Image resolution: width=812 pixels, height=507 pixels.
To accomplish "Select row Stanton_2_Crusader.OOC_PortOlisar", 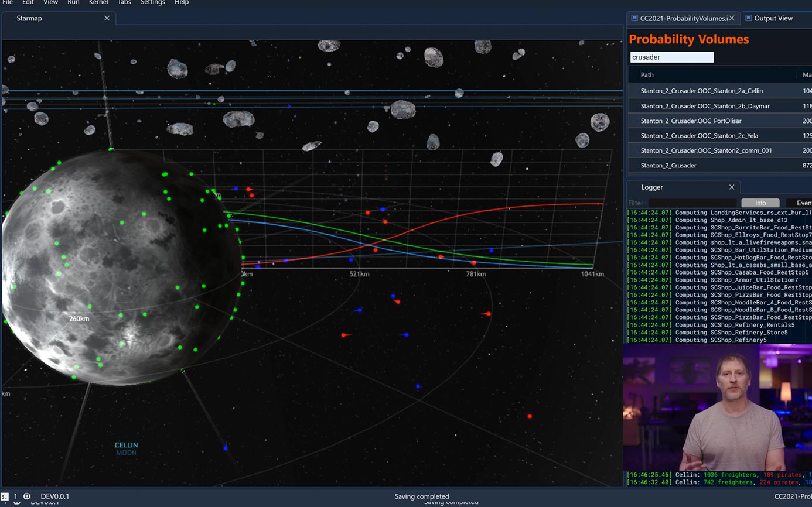I will tap(720, 121).
